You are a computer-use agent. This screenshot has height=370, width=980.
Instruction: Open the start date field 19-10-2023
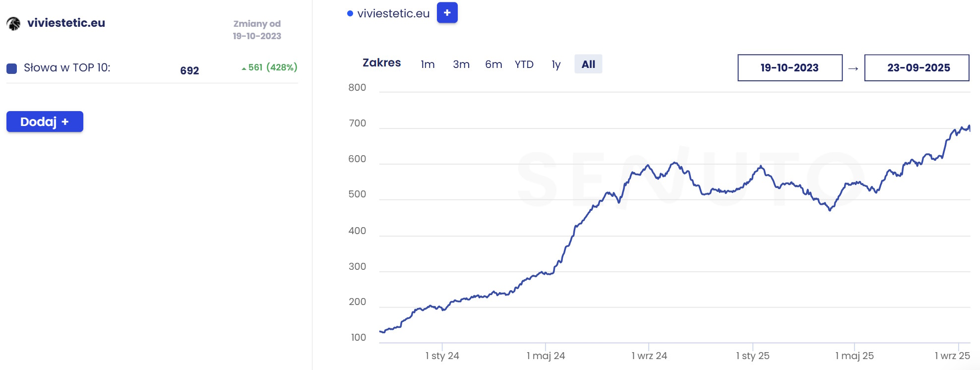pyautogui.click(x=790, y=68)
